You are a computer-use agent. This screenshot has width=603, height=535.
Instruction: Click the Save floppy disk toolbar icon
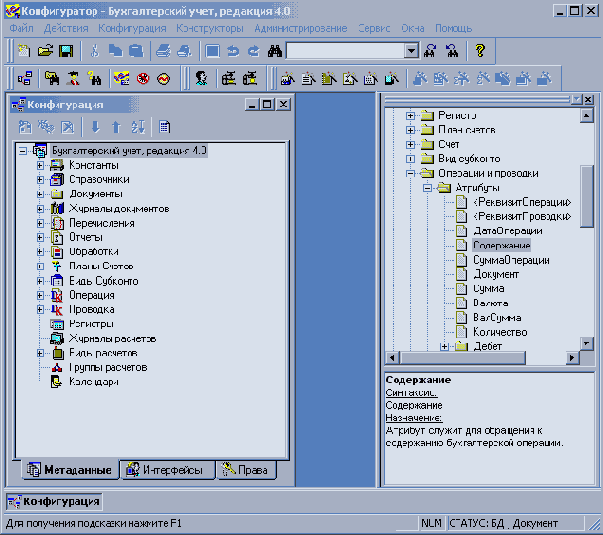[x=66, y=50]
